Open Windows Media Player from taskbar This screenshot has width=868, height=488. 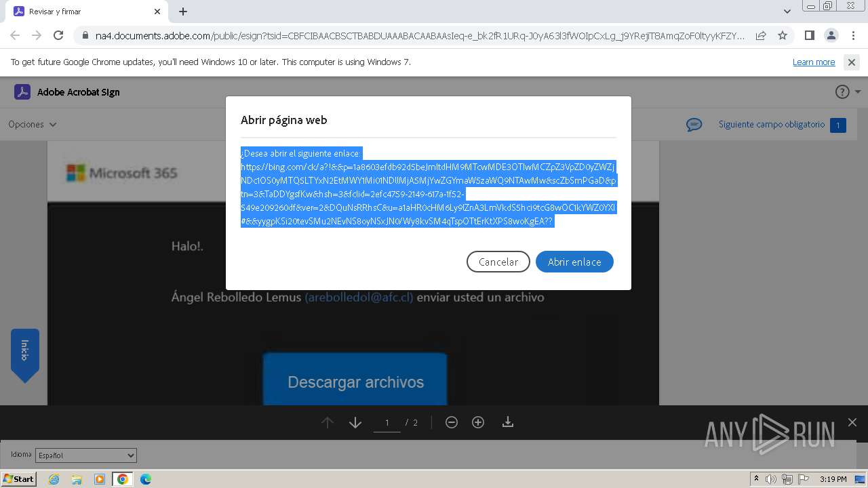[x=100, y=479]
